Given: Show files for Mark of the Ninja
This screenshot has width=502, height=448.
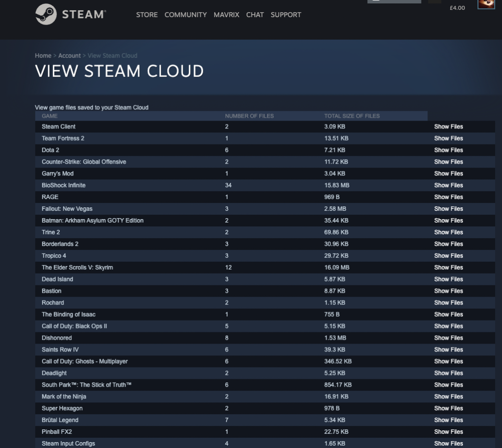Looking at the screenshot, I should coord(449,397).
